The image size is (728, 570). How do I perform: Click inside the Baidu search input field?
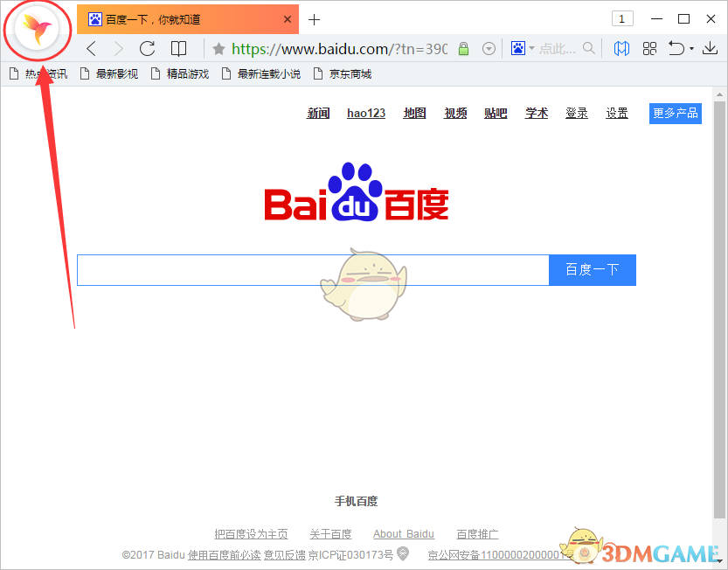point(262,270)
